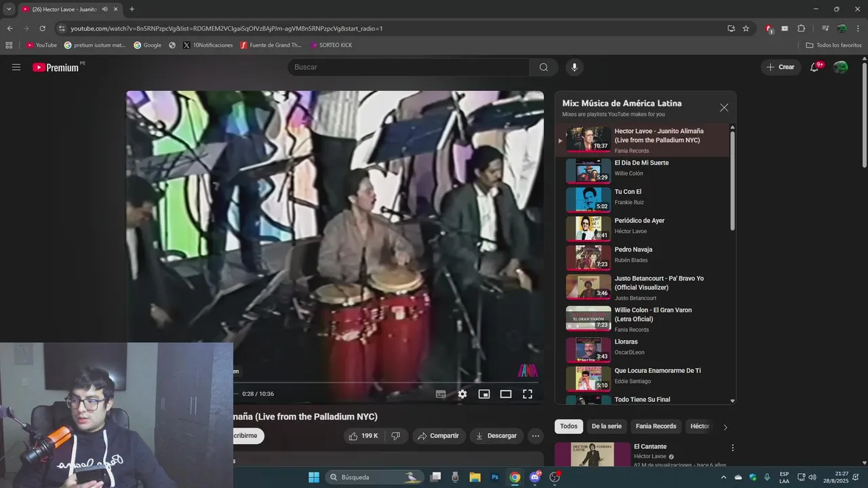Open Todos los favoritos folder
Screen dimensions: 868x488
[x=833, y=45]
